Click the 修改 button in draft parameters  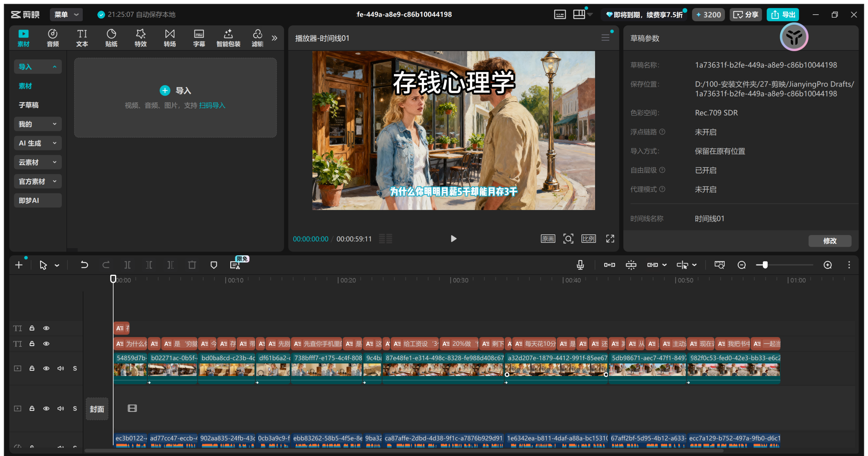point(830,241)
